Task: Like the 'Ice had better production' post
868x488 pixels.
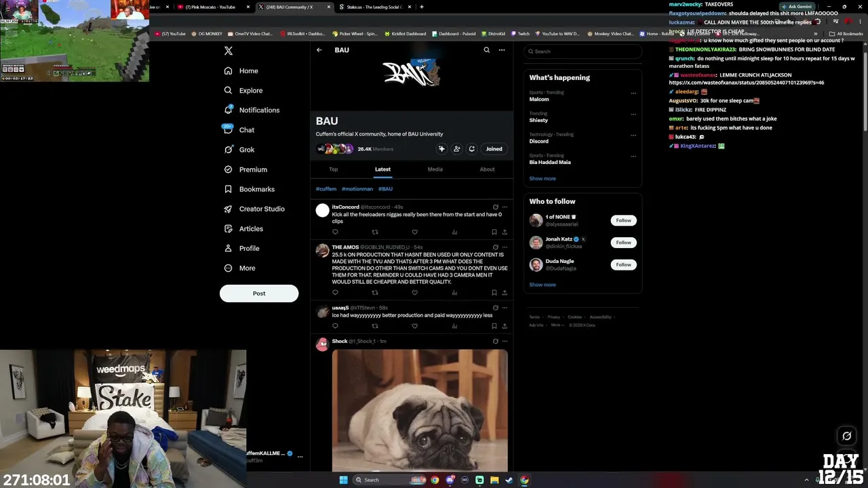Action: (x=414, y=326)
